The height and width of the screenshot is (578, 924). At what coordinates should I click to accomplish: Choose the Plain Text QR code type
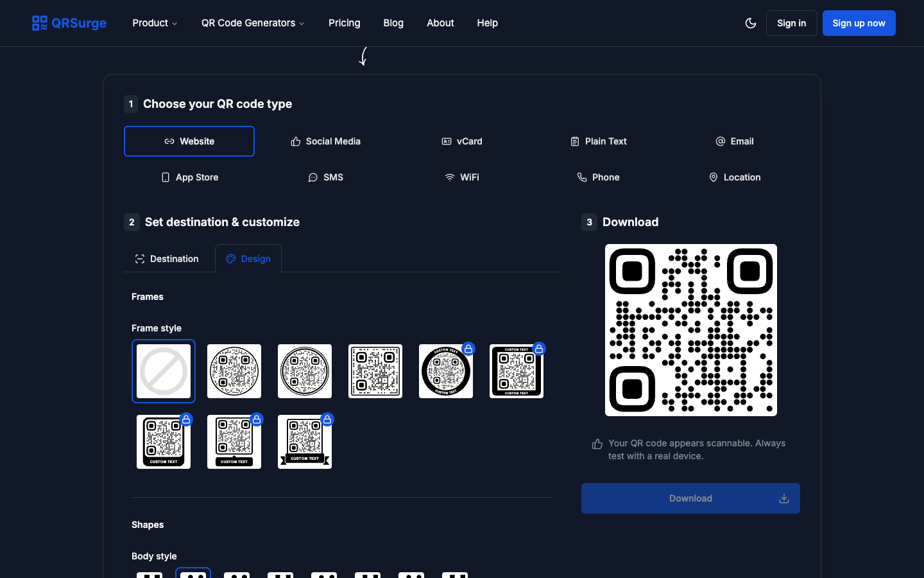pos(598,141)
